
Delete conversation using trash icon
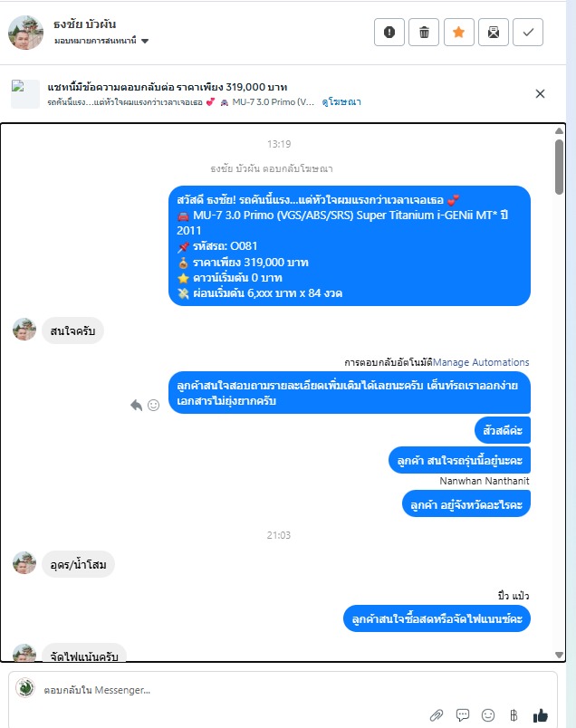tap(424, 32)
